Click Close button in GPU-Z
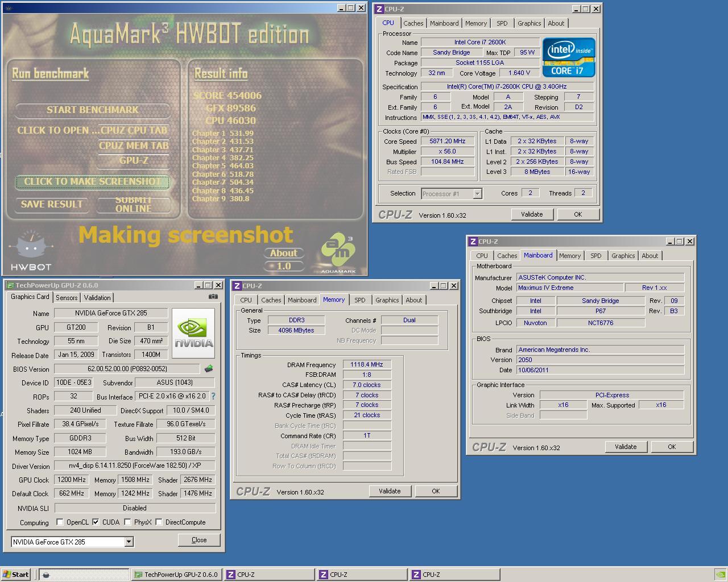Image resolution: width=728 pixels, height=582 pixels. (199, 540)
